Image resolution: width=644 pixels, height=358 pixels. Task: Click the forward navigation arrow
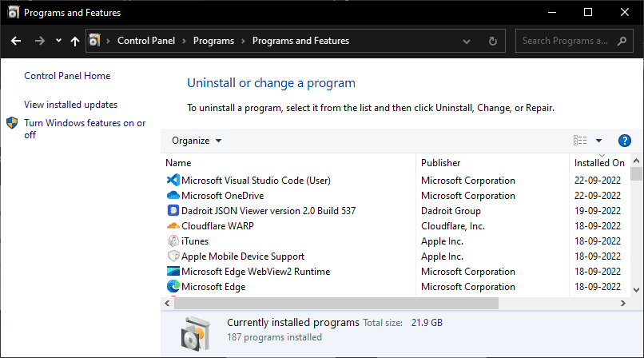point(40,41)
